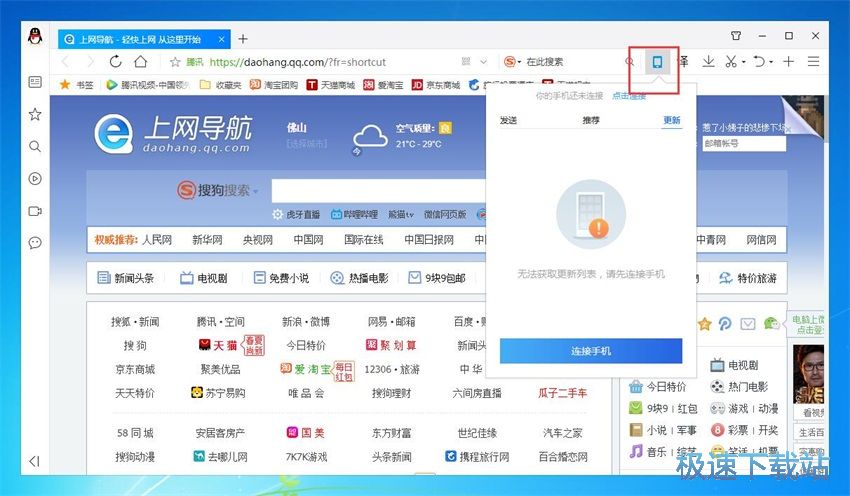Open the sidebar camera recorder icon

tap(35, 211)
